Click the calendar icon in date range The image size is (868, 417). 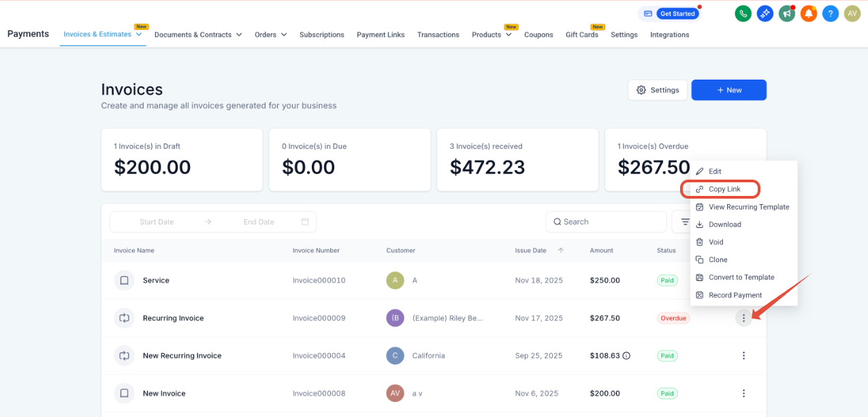(305, 222)
